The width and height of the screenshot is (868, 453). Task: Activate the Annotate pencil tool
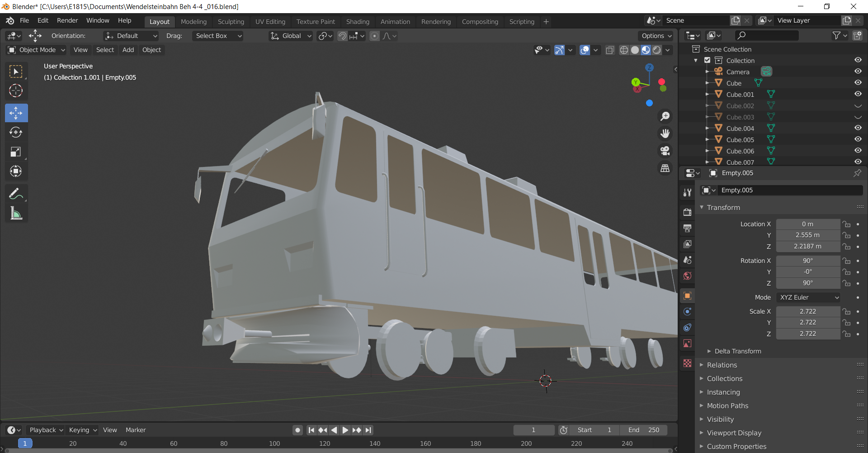pos(16,194)
